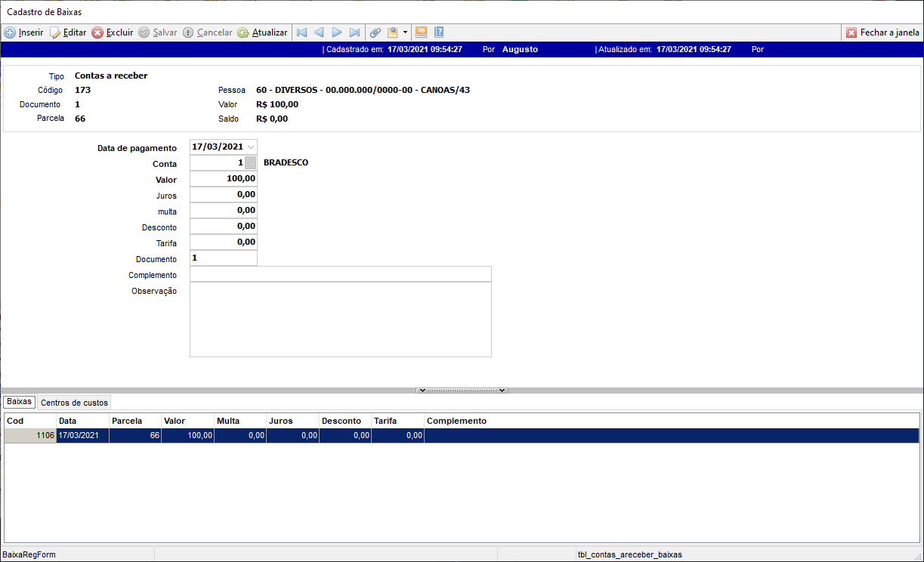Collapse the bottom panel splitter handle

[462, 391]
